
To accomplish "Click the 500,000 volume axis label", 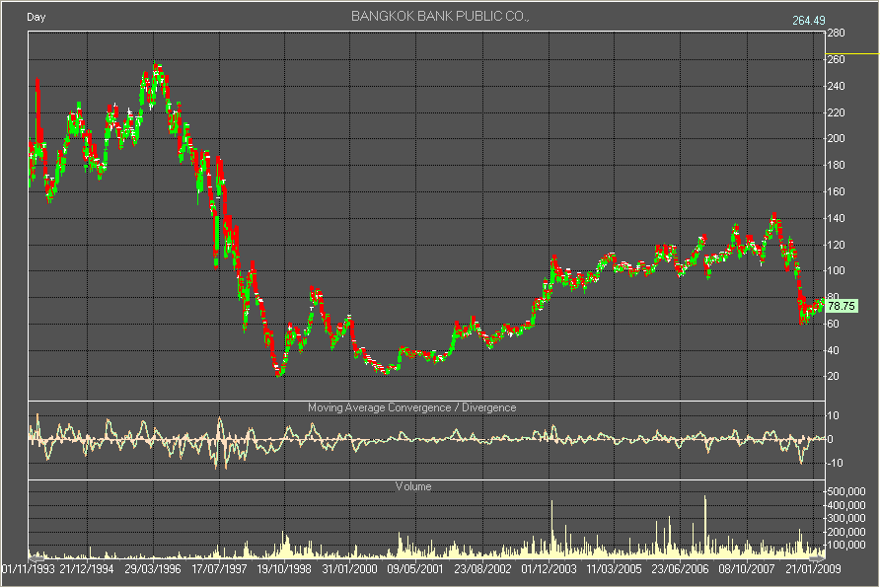I will (x=846, y=491).
